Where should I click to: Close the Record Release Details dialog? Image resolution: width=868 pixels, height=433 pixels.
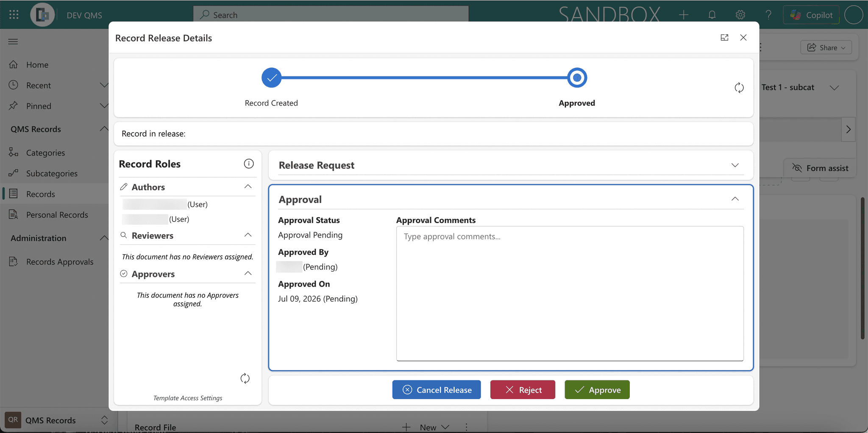(x=743, y=38)
